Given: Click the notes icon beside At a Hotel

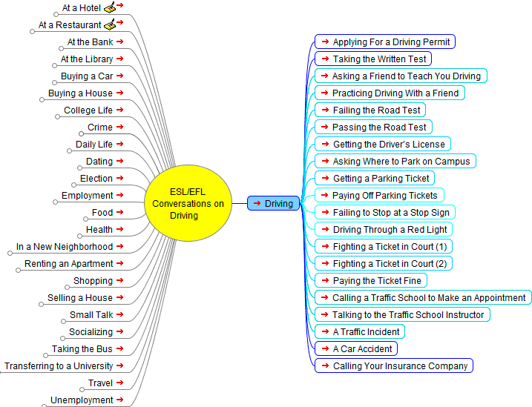Looking at the screenshot, I should (x=109, y=8).
